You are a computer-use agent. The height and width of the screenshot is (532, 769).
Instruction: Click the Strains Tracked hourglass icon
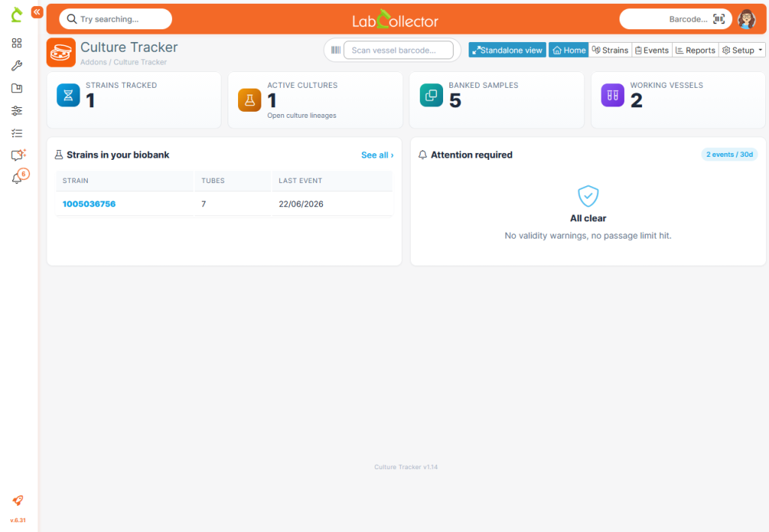[68, 95]
